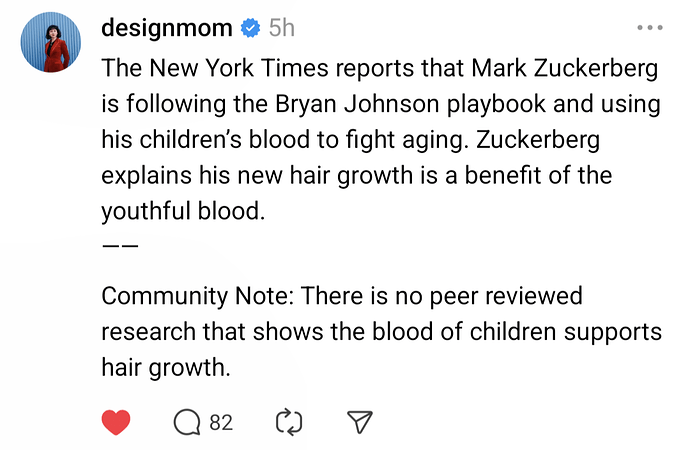Visit the designmom username link
Viewport: 690px width, 450px height.
point(167,28)
